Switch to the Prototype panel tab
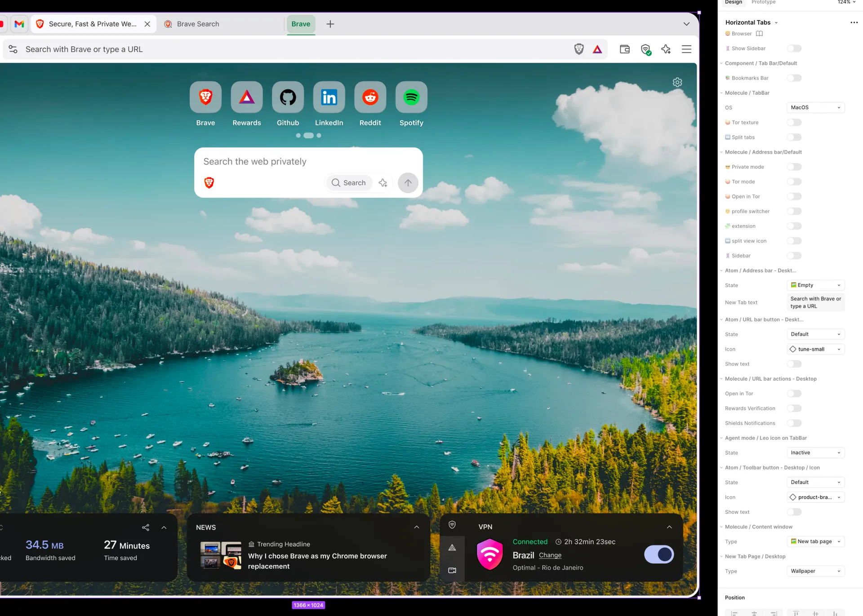This screenshot has height=616, width=863. click(x=763, y=3)
